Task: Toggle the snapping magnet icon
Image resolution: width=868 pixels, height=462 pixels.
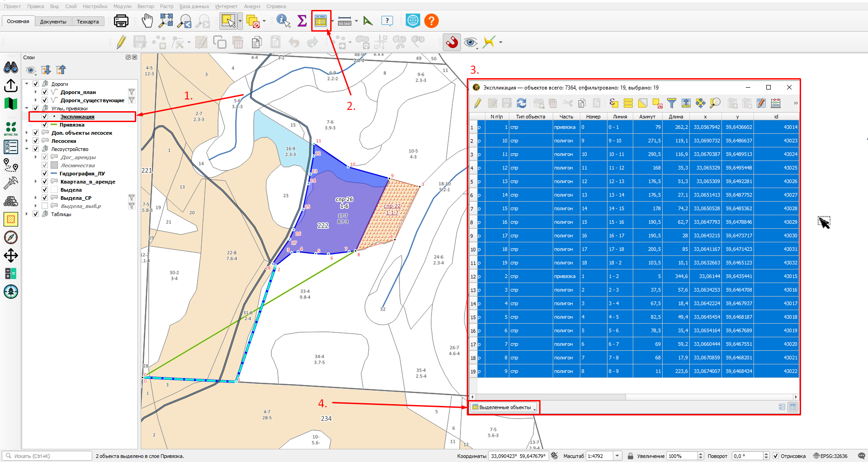Action: click(451, 42)
